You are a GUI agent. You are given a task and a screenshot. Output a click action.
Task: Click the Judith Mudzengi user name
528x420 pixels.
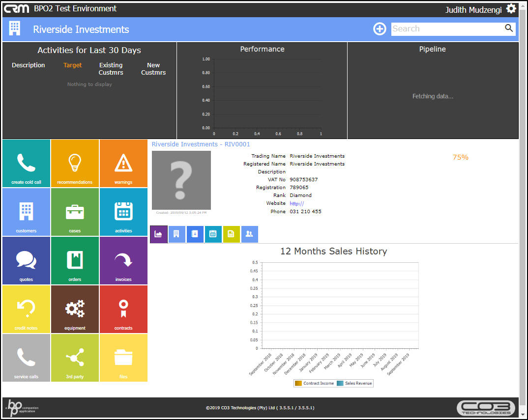(473, 10)
